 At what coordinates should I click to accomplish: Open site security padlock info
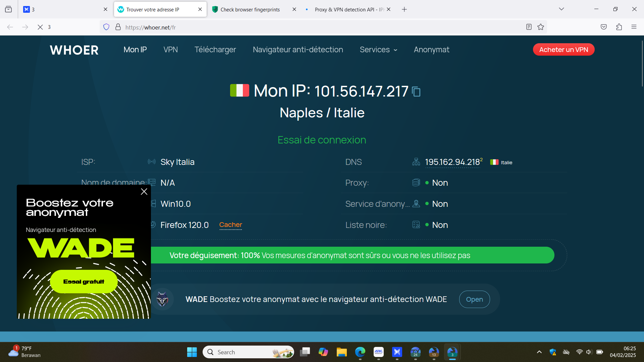click(x=118, y=27)
